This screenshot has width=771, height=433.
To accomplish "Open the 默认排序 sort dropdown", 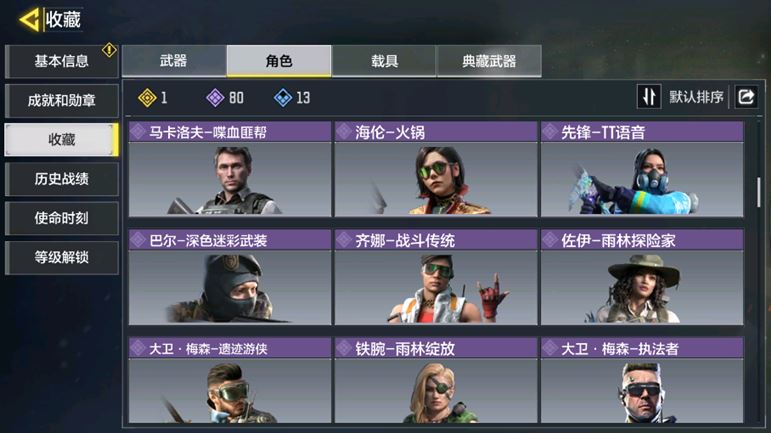I will pos(696,97).
